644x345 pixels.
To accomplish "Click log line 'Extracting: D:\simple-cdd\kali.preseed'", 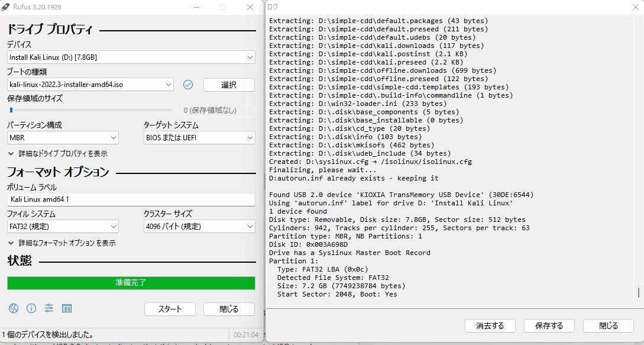I will 366,62.
